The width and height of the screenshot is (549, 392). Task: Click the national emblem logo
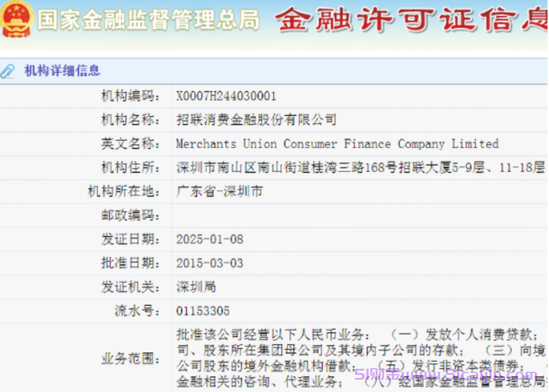click(x=17, y=19)
